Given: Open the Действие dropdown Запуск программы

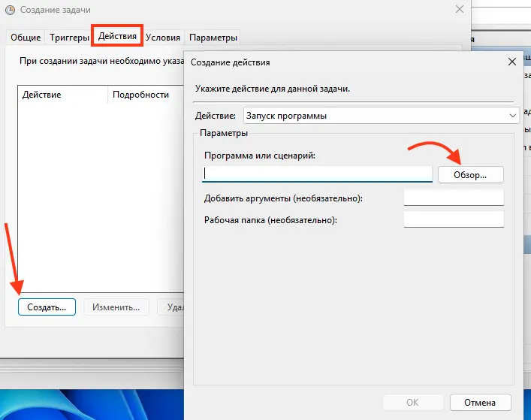Looking at the screenshot, I should (381, 116).
